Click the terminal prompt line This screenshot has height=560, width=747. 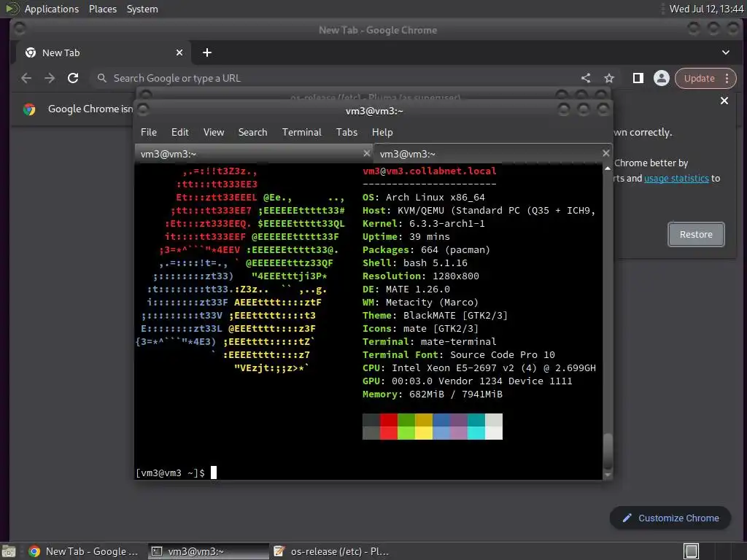[x=177, y=472]
